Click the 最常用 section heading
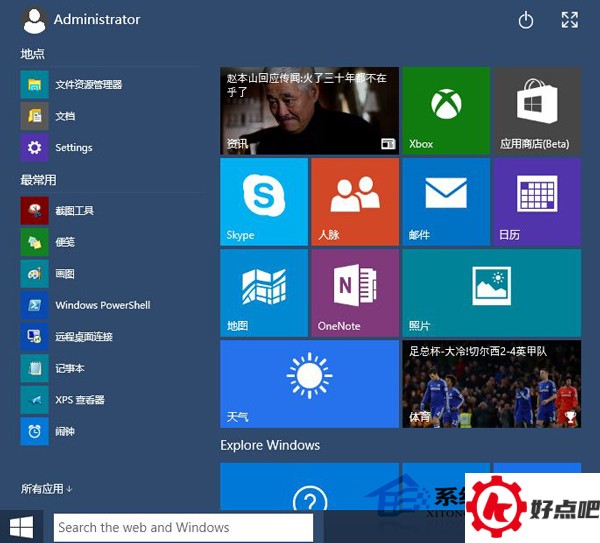 click(38, 180)
